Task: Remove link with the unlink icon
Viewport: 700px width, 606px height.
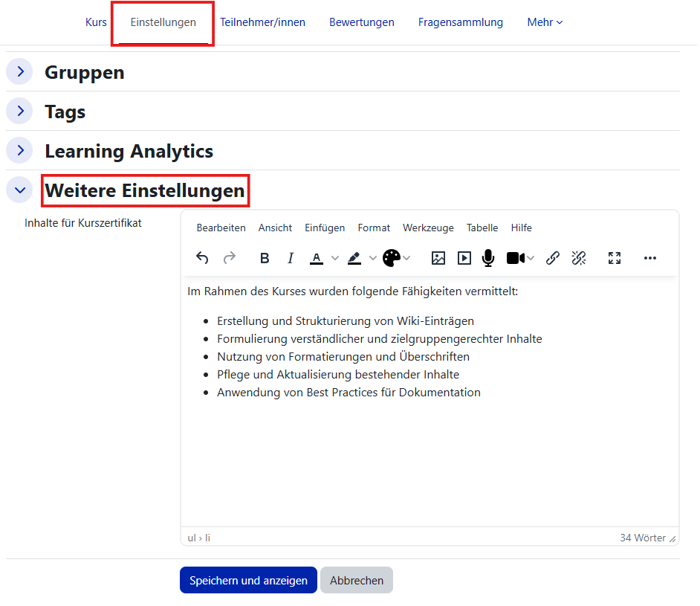Action: 579,258
